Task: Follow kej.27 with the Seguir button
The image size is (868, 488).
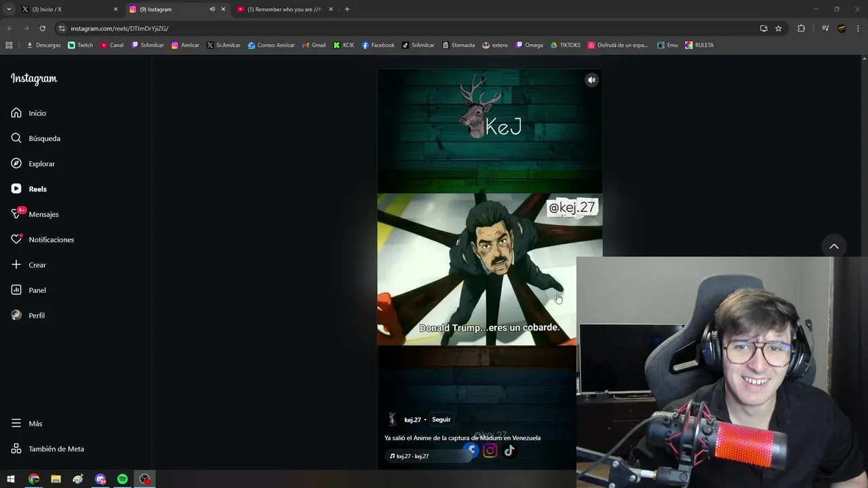Action: [x=441, y=420]
